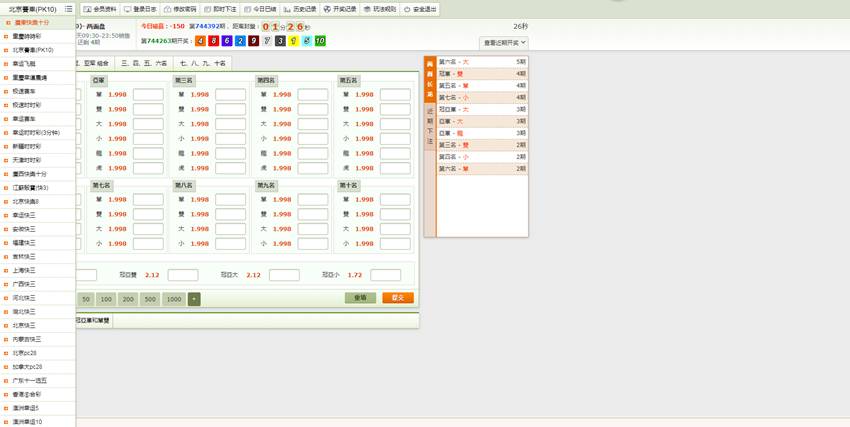Screen dimensions: 850x427
Task: Open the 今日已结 settled today toolbar icon
Action: pyautogui.click(x=247, y=9)
